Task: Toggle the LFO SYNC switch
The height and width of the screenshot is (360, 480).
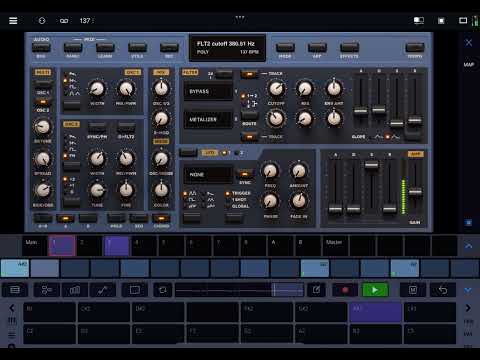Action: point(245,174)
